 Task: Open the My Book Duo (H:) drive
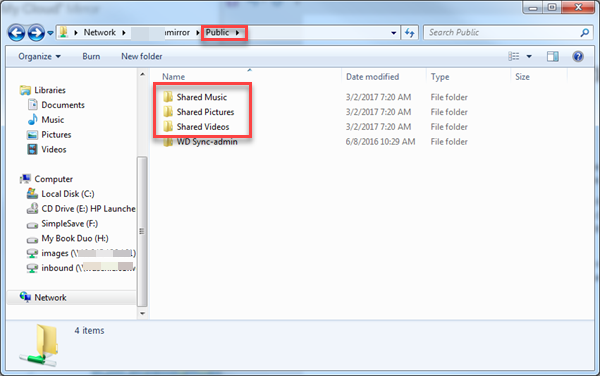(75, 238)
